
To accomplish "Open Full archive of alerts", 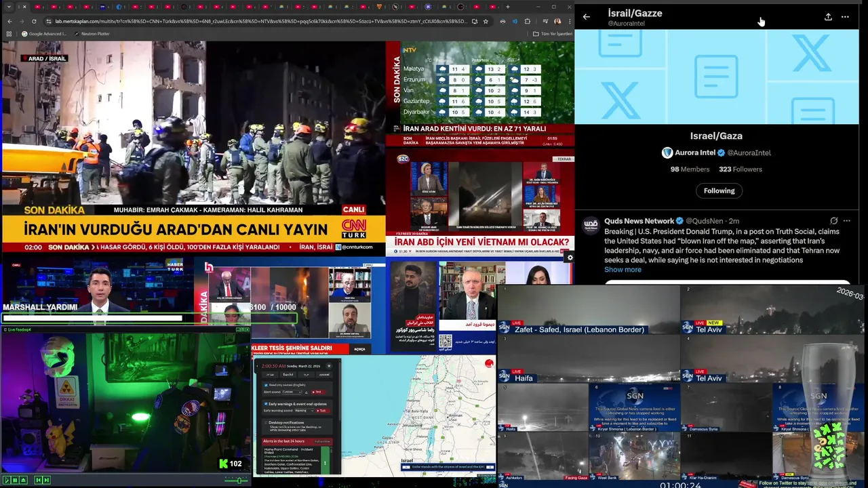I will [x=322, y=441].
